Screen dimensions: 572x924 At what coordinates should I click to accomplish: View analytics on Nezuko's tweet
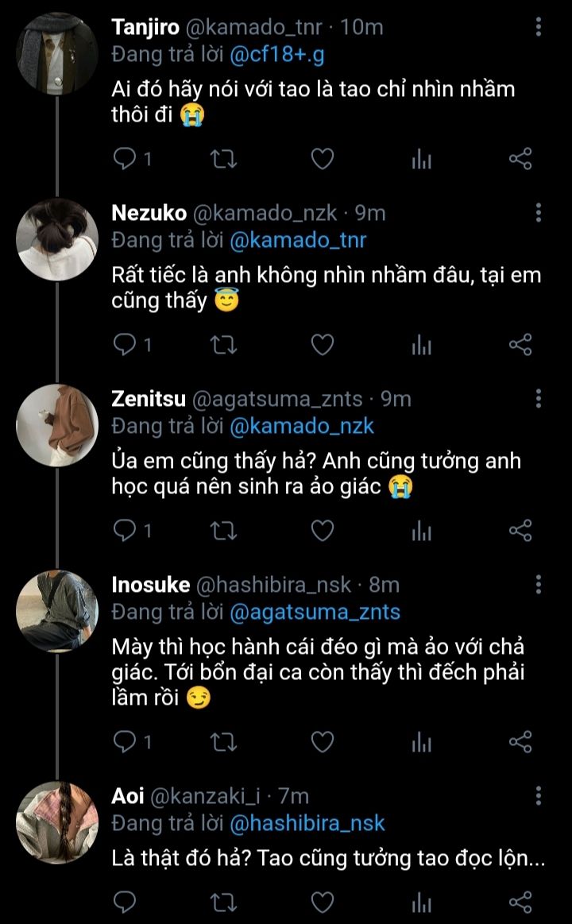pyautogui.click(x=421, y=345)
